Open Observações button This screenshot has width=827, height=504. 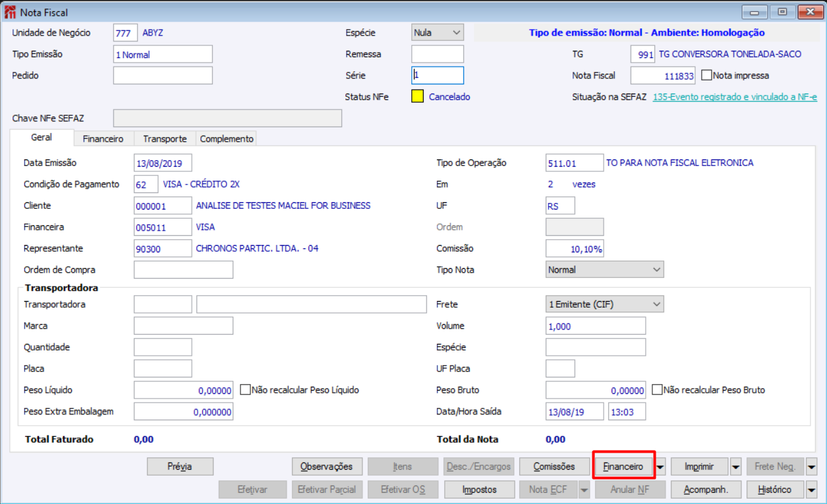click(x=327, y=466)
